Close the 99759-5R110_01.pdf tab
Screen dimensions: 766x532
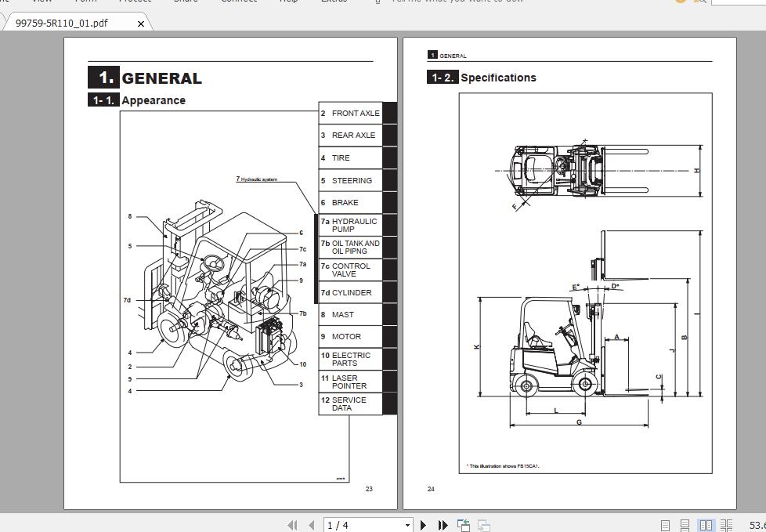pos(140,24)
